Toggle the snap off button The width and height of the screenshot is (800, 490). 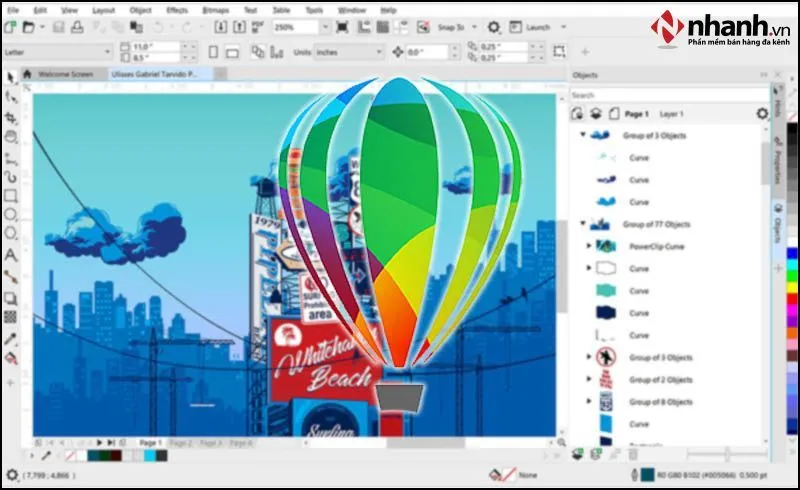coord(423,27)
